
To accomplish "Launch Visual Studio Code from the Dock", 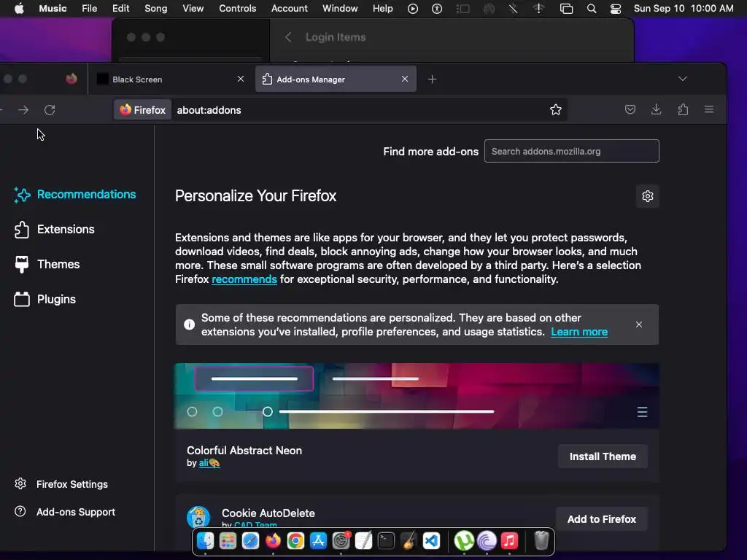I will click(431, 540).
